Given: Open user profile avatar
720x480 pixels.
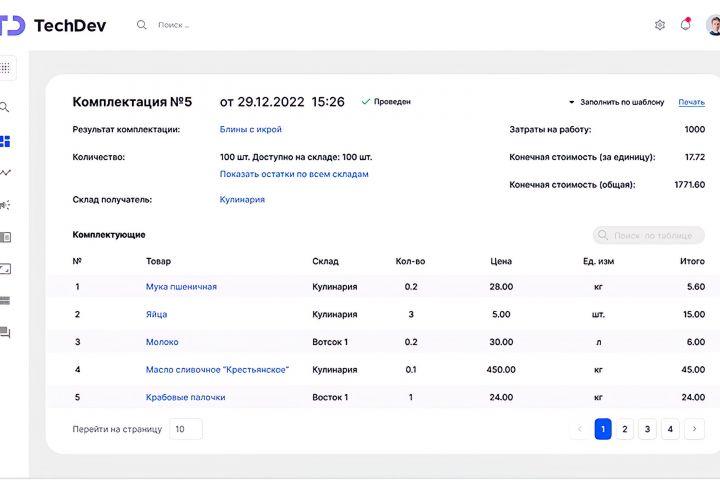Looking at the screenshot, I should [713, 25].
